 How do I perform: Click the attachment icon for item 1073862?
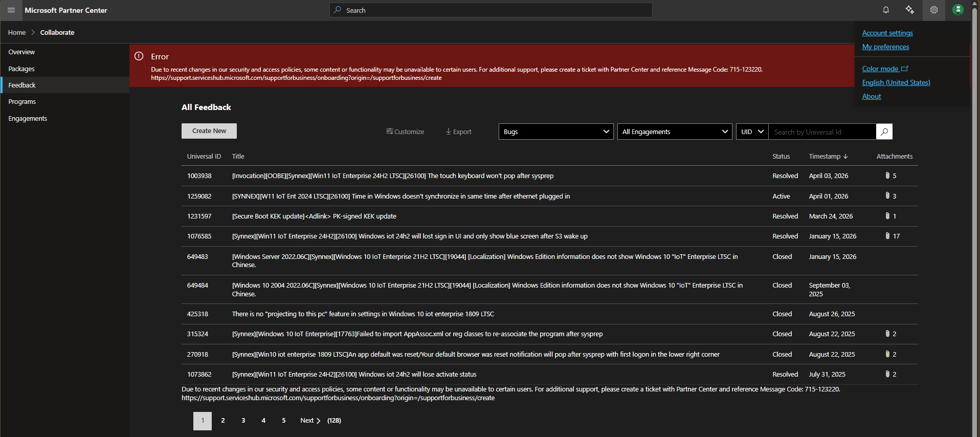tap(887, 374)
